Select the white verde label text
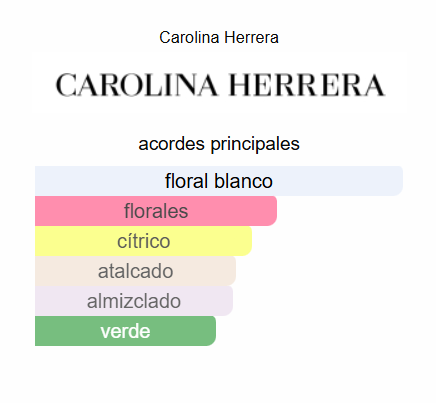The width and height of the screenshot is (436, 403). tap(125, 331)
